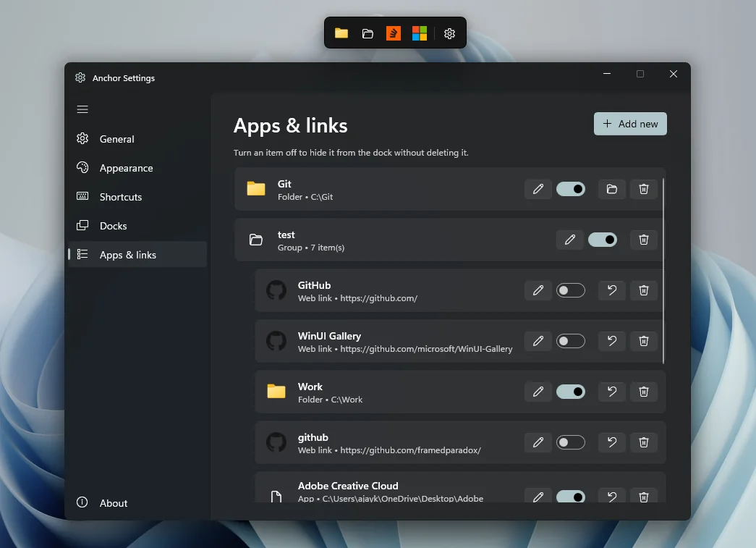Edit the Adobe Creative Cloud entry
This screenshot has width=756, height=548.
click(538, 496)
